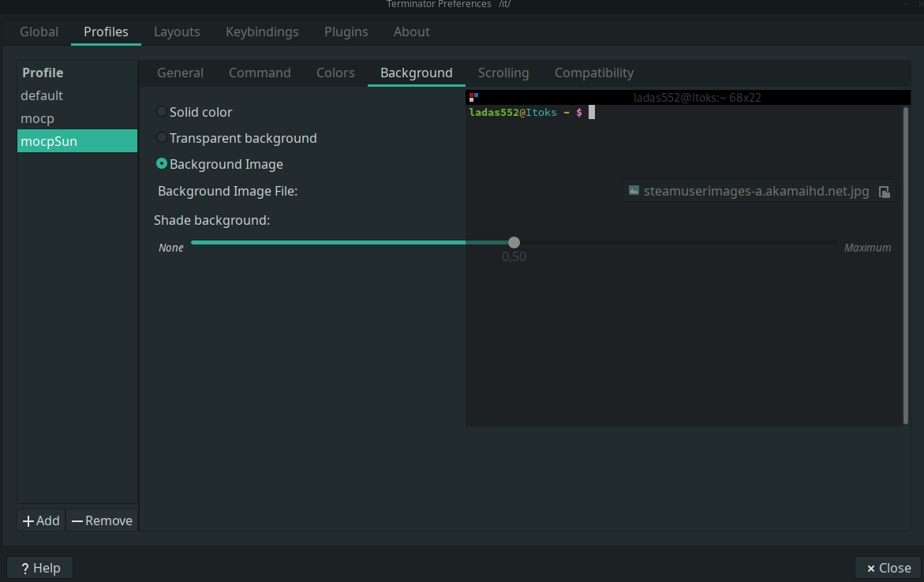This screenshot has width=924, height=582.
Task: Open Help for preferences
Action: 39,568
